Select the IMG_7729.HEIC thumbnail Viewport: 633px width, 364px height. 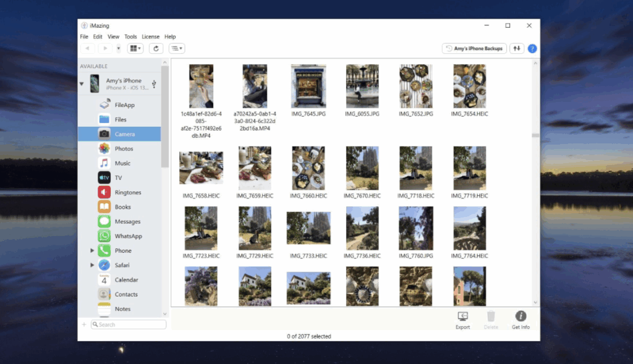[x=255, y=228]
